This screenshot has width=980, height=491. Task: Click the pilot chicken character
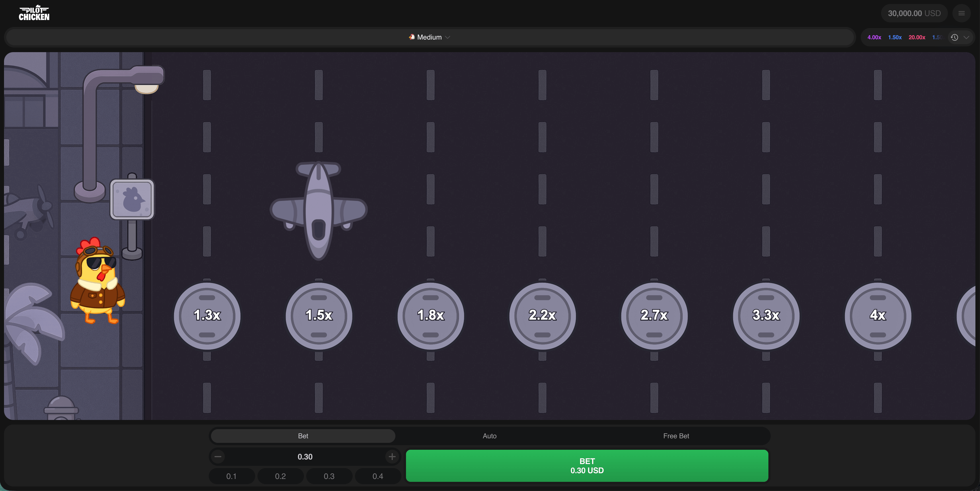click(x=97, y=281)
